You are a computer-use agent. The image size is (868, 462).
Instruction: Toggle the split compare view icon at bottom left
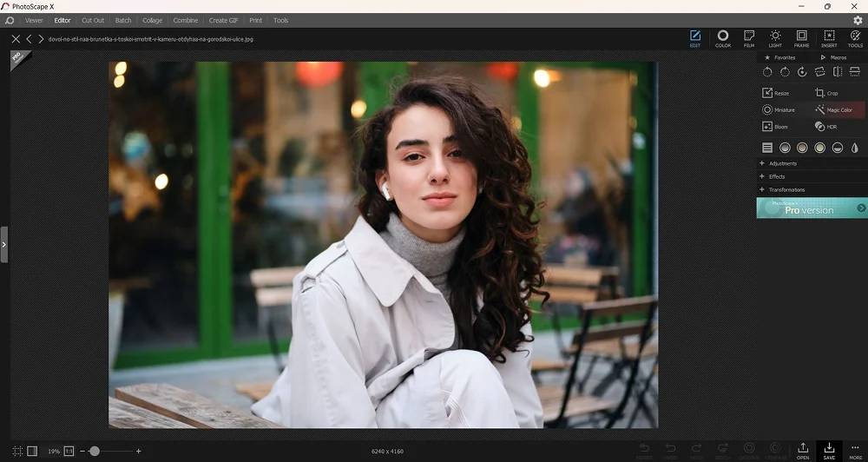[x=32, y=452]
